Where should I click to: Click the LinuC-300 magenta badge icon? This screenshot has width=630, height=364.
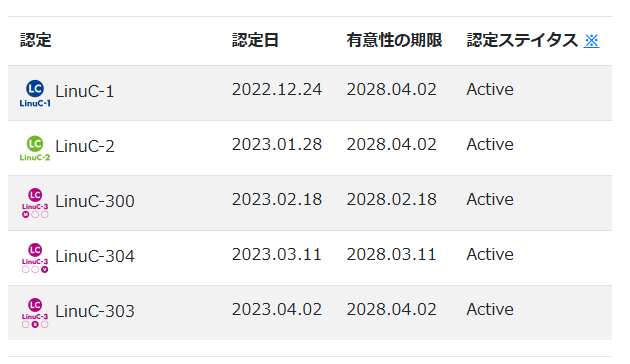[35, 203]
